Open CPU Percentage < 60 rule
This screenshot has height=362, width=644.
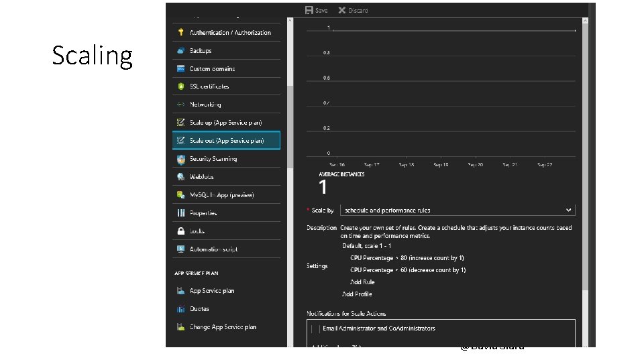click(x=408, y=269)
